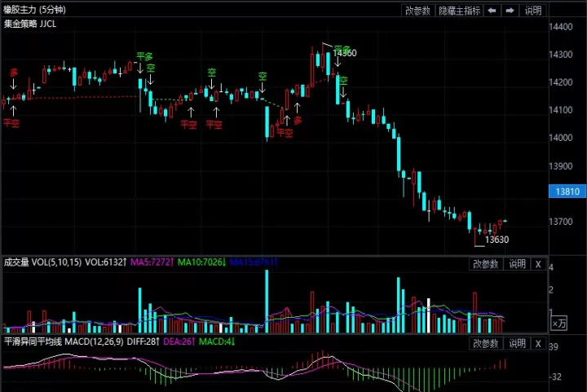Click the 橡胶主力 (5分钟) chart title

coord(34,9)
